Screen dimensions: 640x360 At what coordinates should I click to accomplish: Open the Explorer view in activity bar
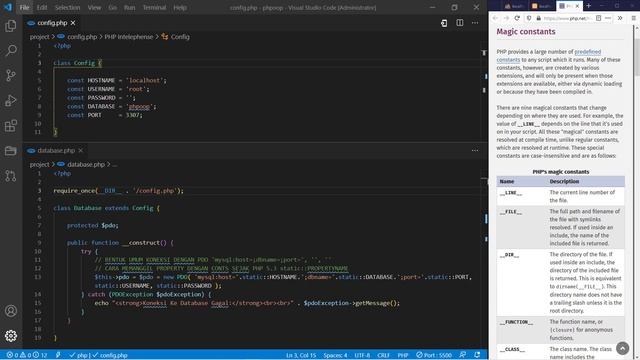11,26
